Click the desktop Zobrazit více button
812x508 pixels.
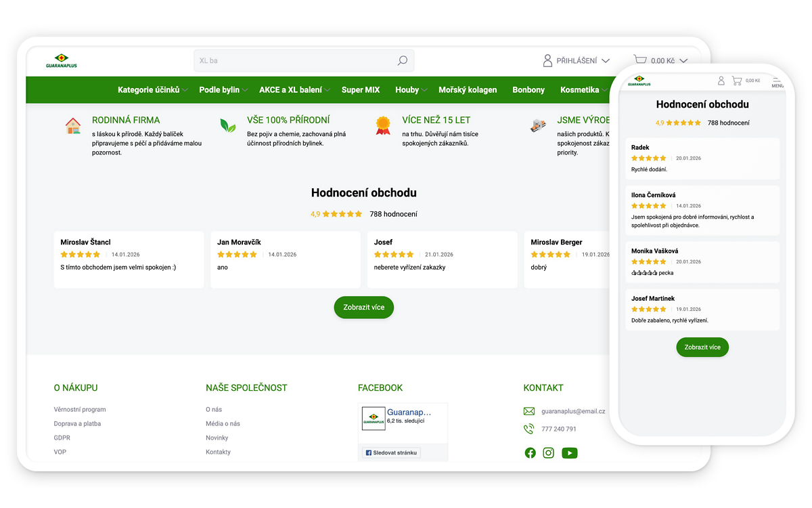(x=363, y=308)
